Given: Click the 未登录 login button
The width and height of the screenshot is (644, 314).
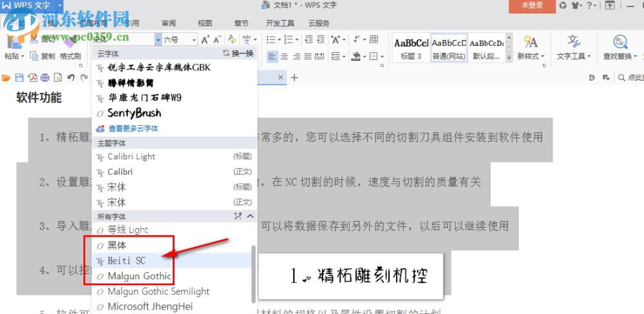Looking at the screenshot, I should point(532,6).
